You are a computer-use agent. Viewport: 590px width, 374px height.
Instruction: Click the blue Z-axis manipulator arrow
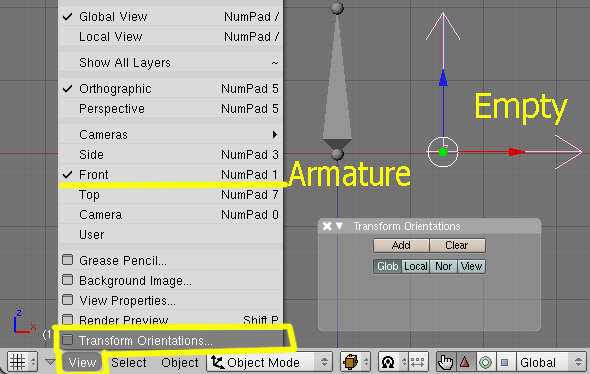[443, 78]
